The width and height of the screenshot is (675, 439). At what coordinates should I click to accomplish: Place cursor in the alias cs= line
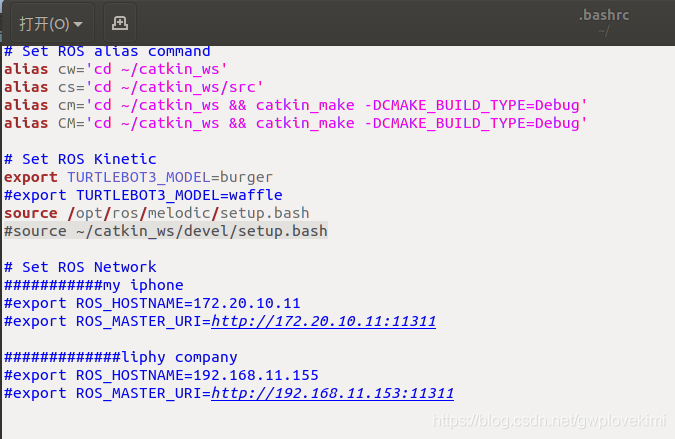[133, 87]
